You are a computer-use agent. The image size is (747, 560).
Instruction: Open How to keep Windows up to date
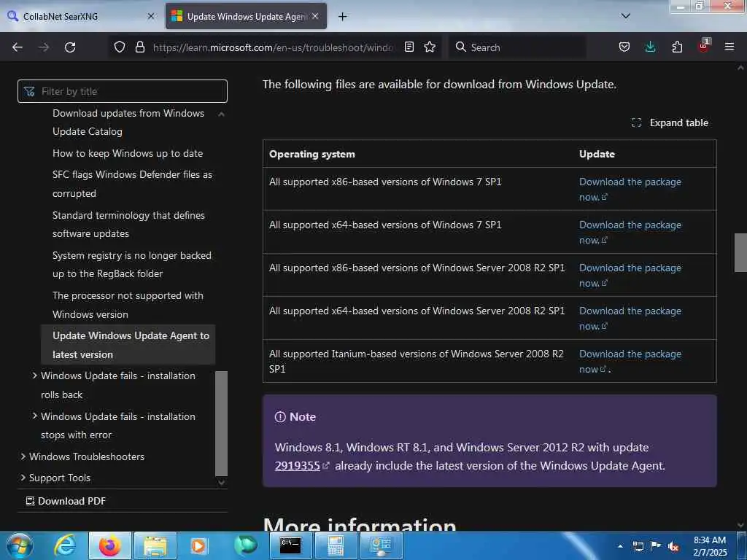click(x=128, y=153)
